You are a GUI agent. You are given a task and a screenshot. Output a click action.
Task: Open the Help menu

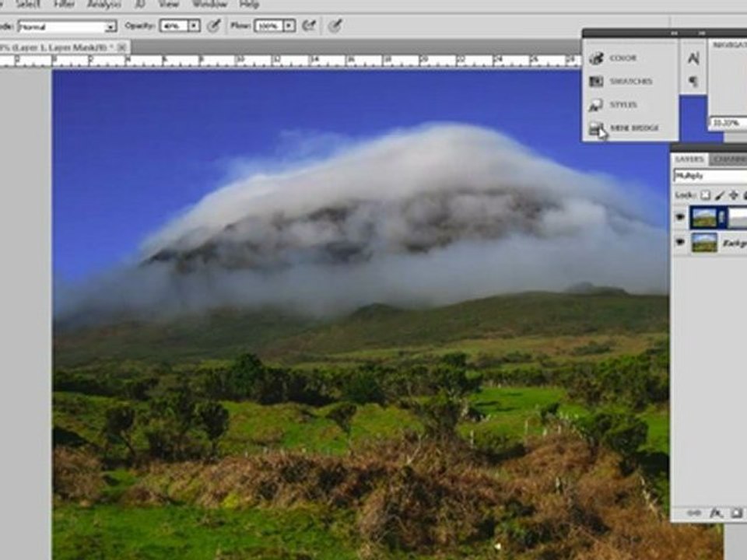click(249, 5)
